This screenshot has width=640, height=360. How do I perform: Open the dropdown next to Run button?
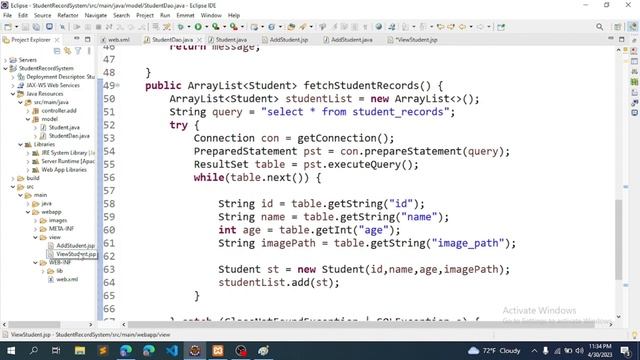[x=206, y=27]
